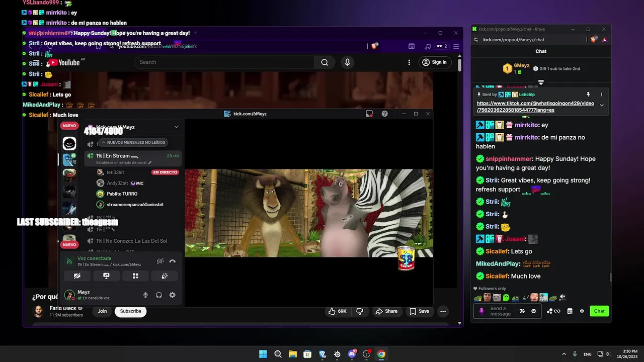The width and height of the screenshot is (644, 362).
Task: Mute the Discord microphone in user panel
Action: click(145, 295)
